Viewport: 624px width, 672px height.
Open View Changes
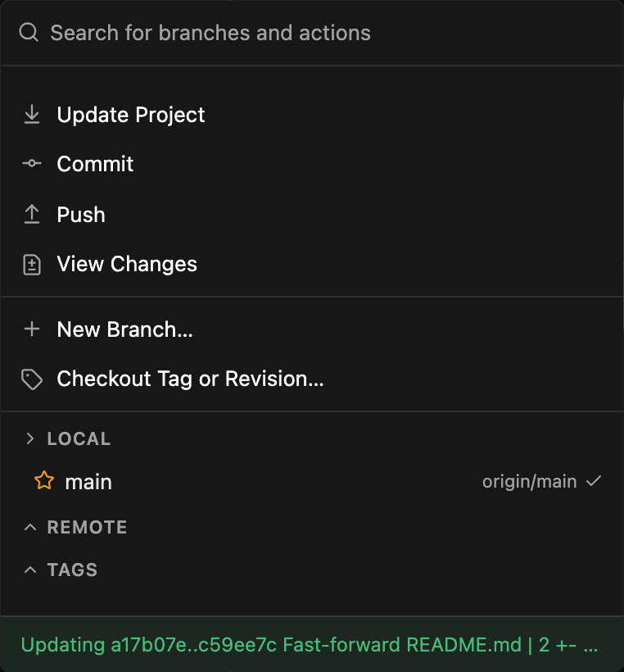click(x=312, y=264)
